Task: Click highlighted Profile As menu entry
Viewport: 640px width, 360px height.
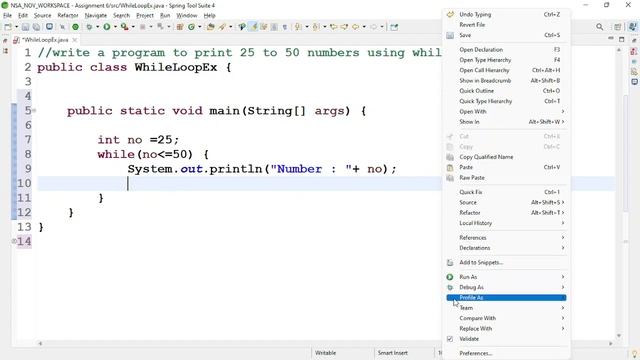Action: (x=506, y=298)
